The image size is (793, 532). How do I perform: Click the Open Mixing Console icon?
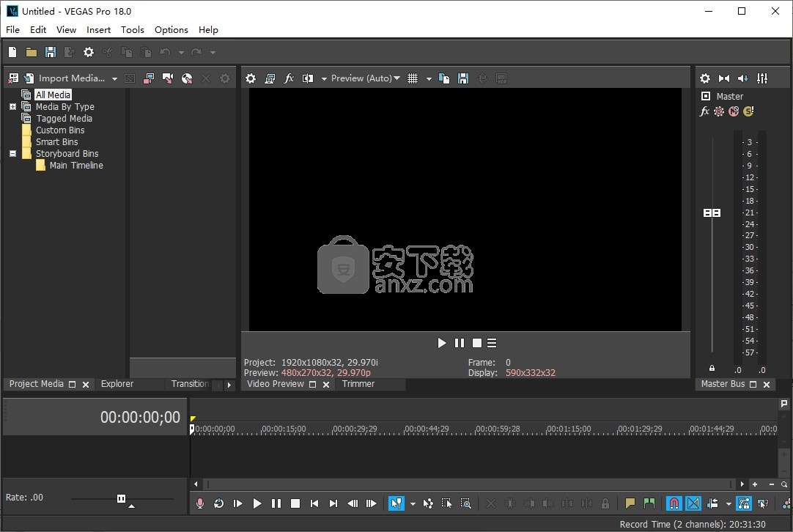[762, 78]
